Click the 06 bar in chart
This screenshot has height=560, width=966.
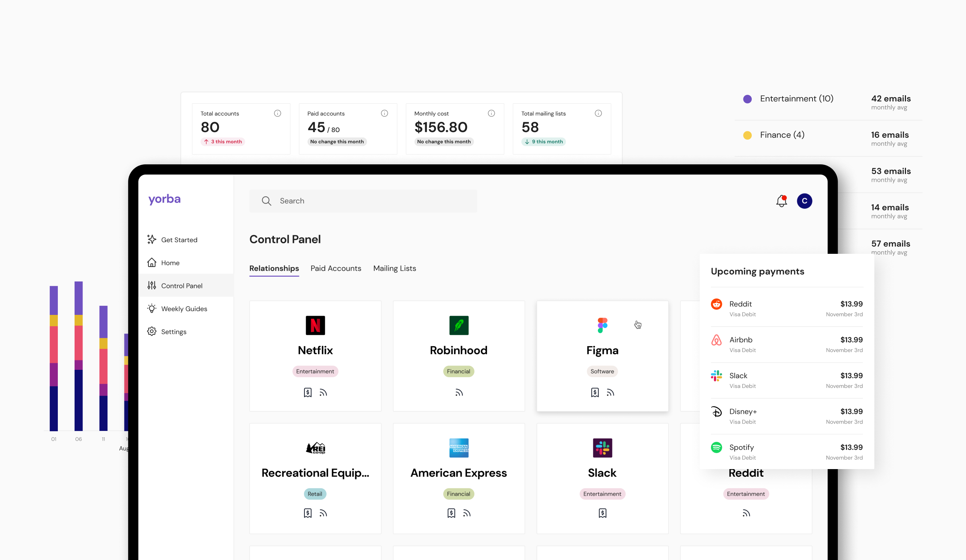point(79,356)
